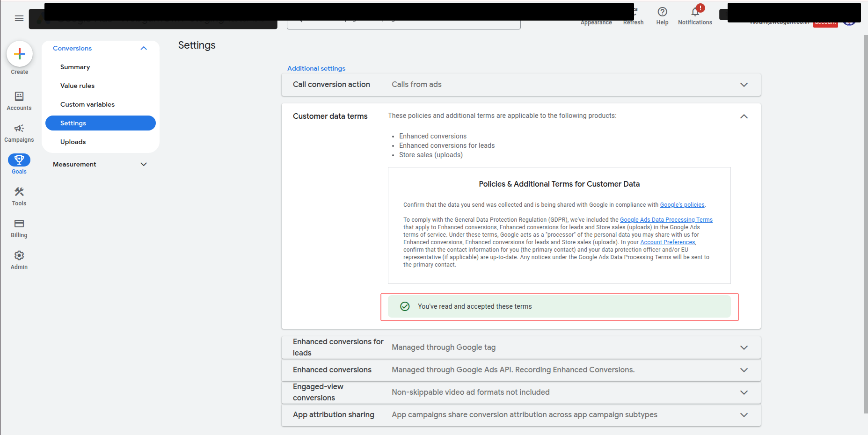Open the Google's policies link

pyautogui.click(x=682, y=205)
